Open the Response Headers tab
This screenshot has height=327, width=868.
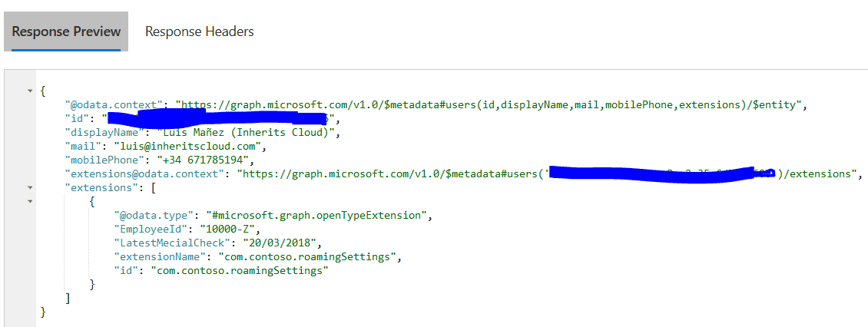pyautogui.click(x=199, y=31)
